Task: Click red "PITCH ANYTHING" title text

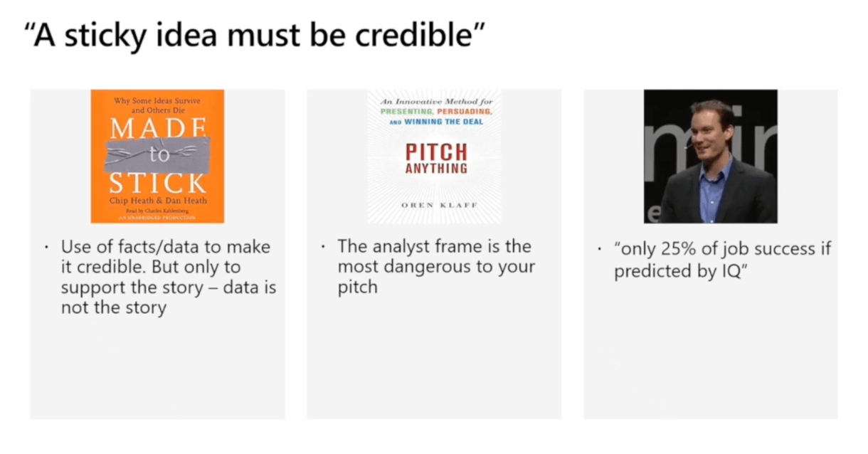Action: click(x=436, y=159)
